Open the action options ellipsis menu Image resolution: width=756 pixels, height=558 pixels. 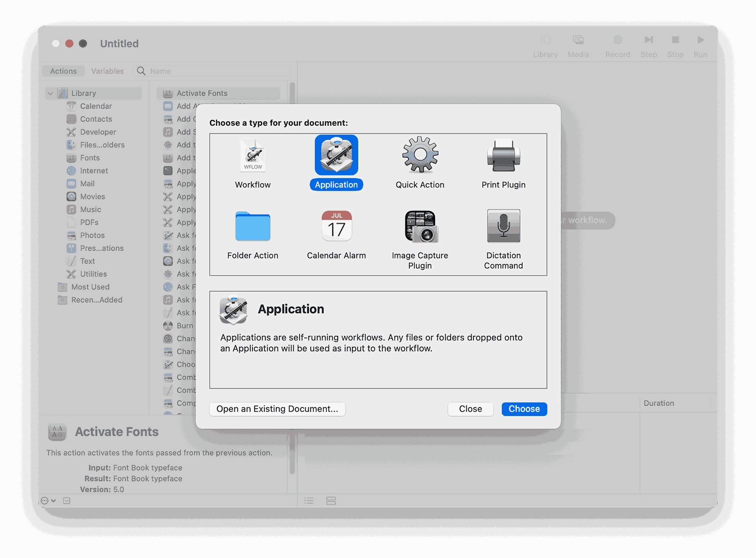point(48,501)
